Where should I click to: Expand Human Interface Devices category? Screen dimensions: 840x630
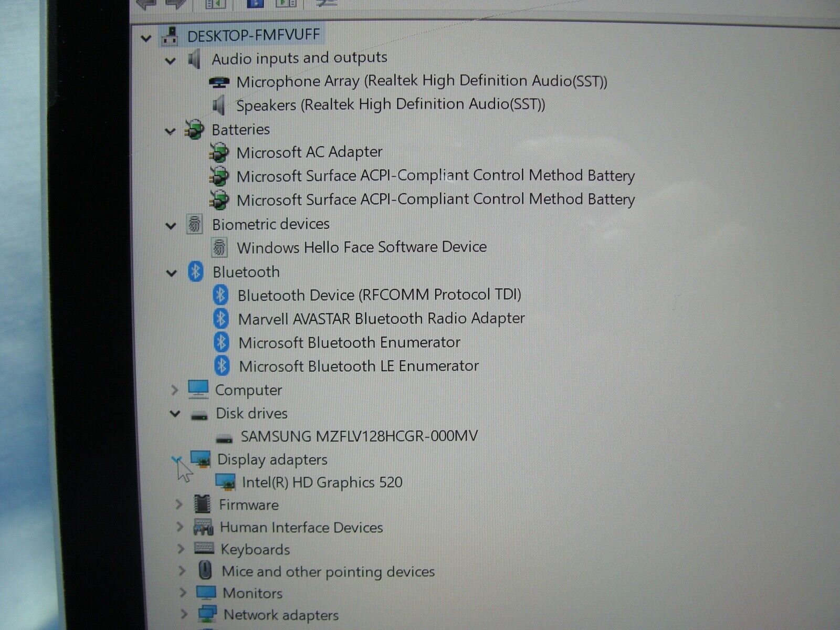point(180,527)
